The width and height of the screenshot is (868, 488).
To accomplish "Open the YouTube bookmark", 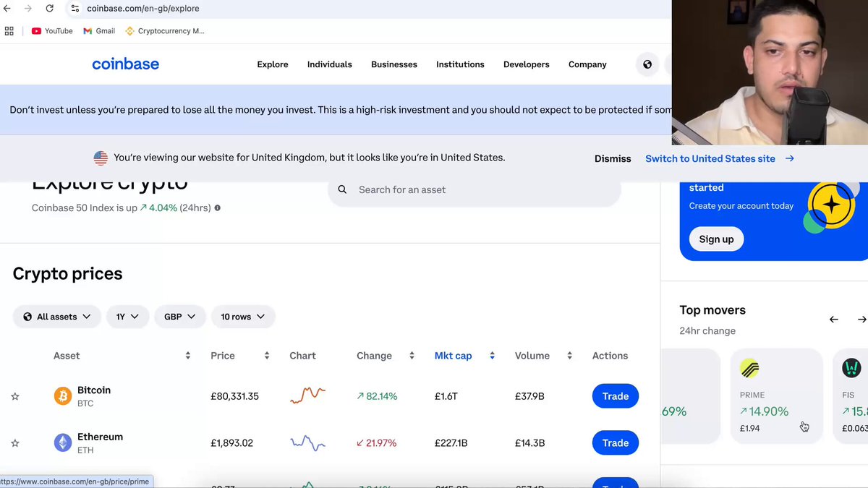I will (52, 31).
